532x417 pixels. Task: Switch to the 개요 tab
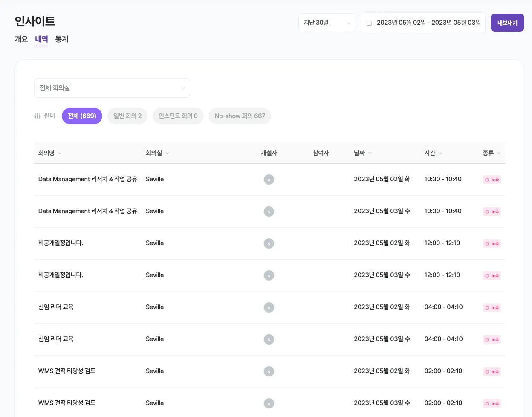point(21,39)
